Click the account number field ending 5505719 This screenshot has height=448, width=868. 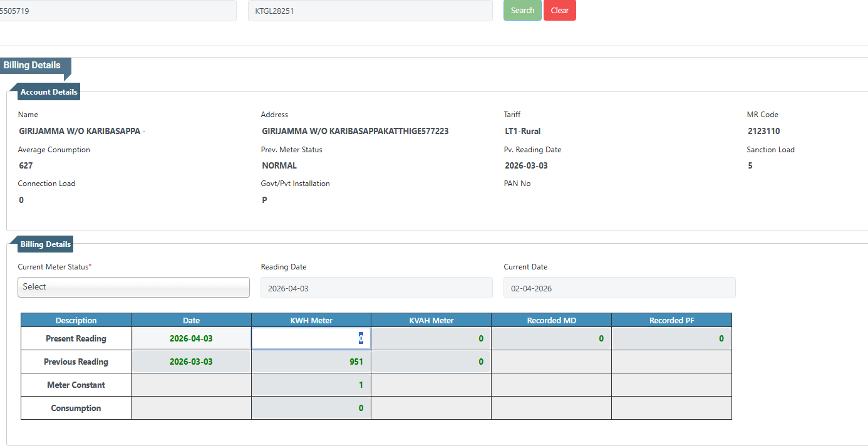(x=117, y=11)
